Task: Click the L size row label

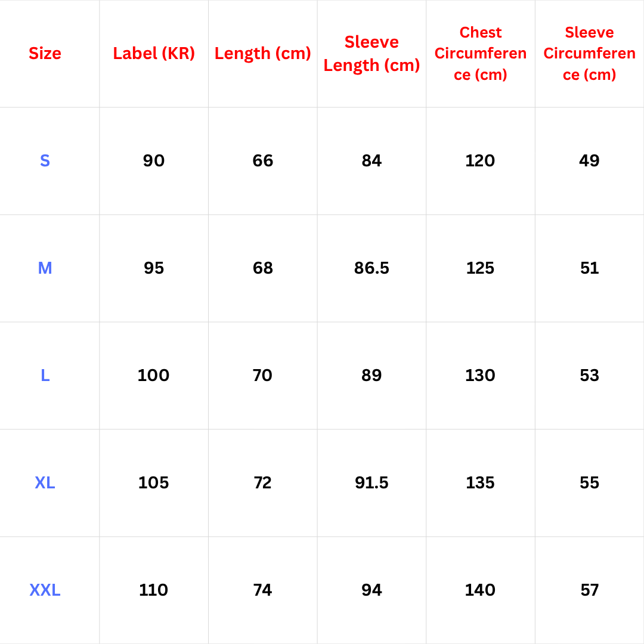Action: [x=45, y=376]
